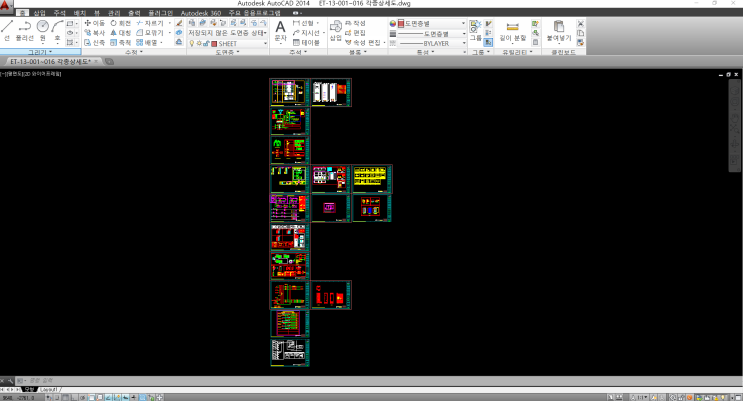Select the Text (문자) tool

tap(281, 31)
